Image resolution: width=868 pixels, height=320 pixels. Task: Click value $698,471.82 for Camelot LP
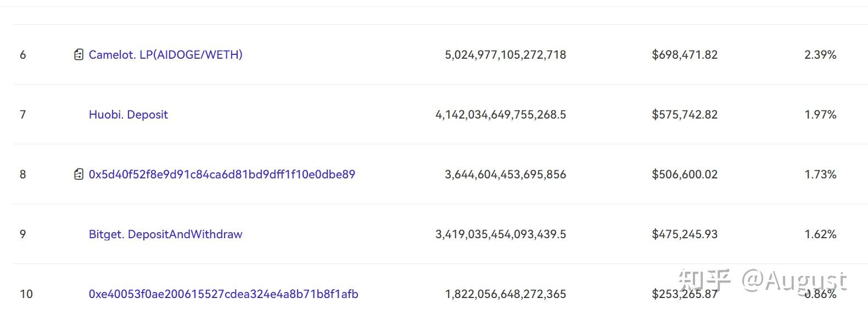[685, 54]
